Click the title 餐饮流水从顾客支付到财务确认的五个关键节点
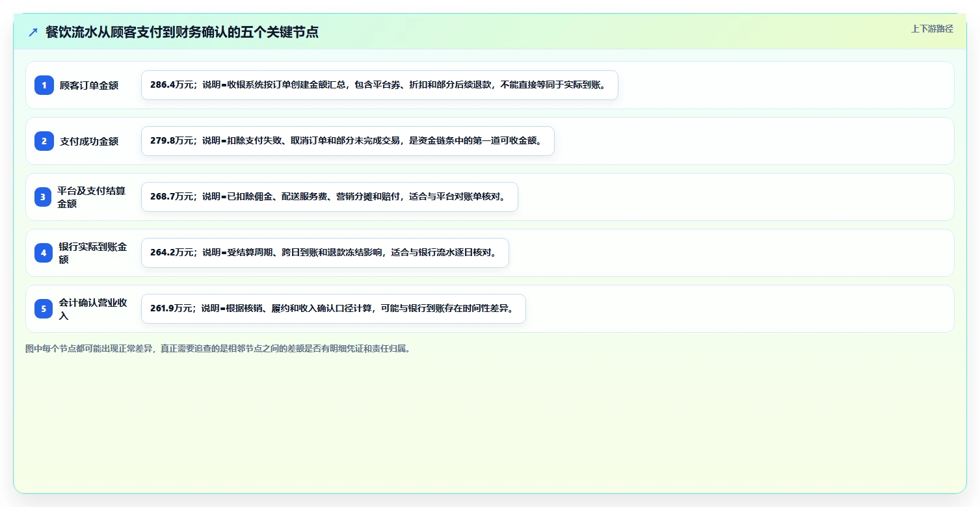 [182, 32]
